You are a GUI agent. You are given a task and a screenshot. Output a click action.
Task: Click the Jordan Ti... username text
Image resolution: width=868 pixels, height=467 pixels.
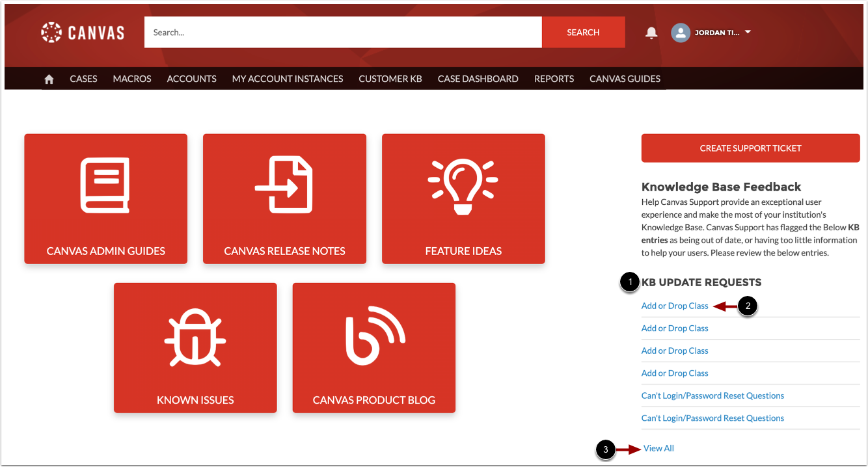tap(717, 33)
